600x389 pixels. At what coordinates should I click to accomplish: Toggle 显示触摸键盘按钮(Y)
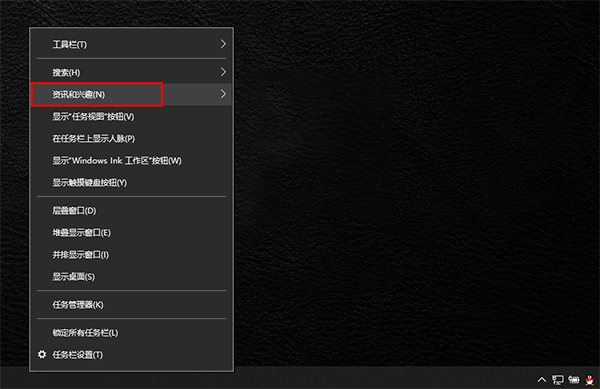131,182
